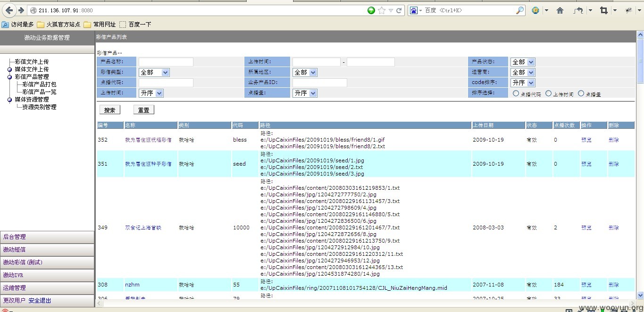Click the 重置 button

[x=143, y=110]
